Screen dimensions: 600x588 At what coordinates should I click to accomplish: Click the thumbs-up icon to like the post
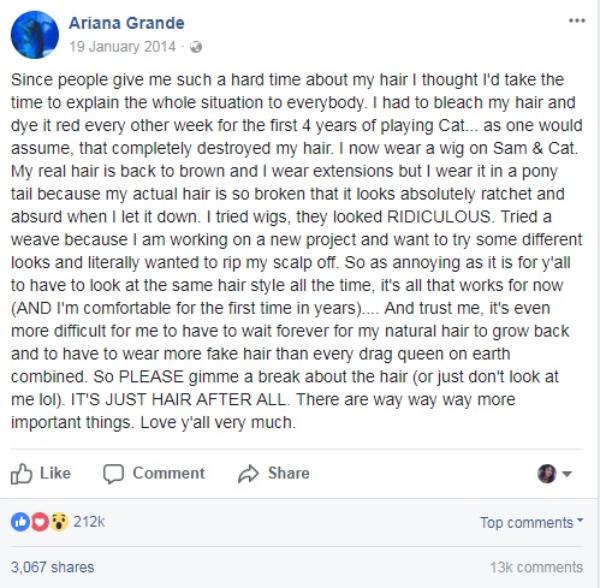23,474
